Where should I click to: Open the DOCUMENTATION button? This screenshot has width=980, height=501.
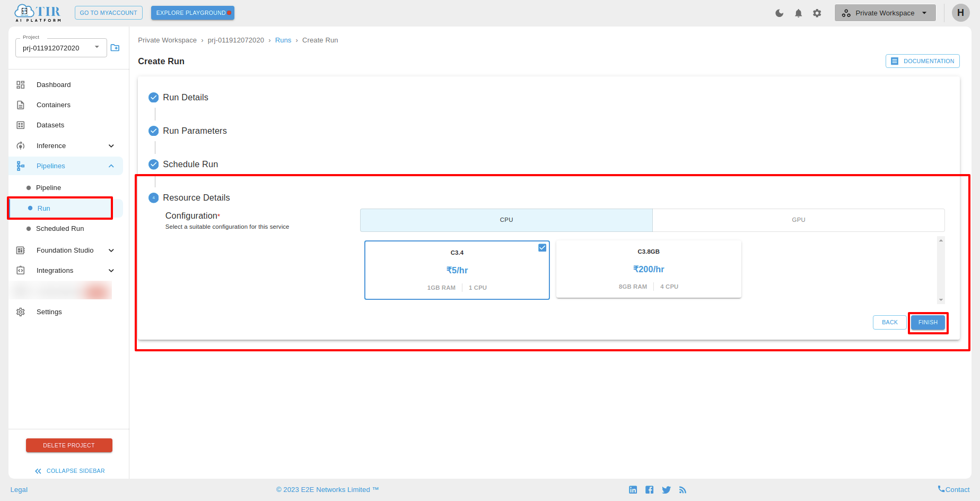click(x=922, y=61)
